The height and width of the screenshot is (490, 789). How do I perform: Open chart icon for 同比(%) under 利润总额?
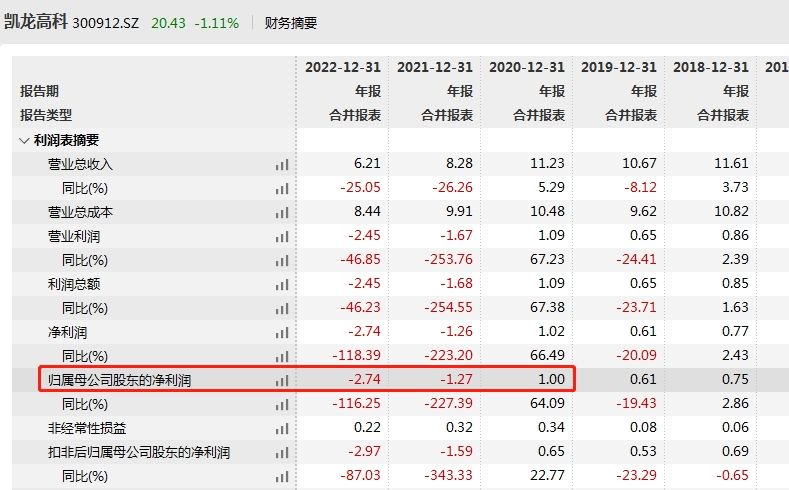pyautogui.click(x=282, y=308)
